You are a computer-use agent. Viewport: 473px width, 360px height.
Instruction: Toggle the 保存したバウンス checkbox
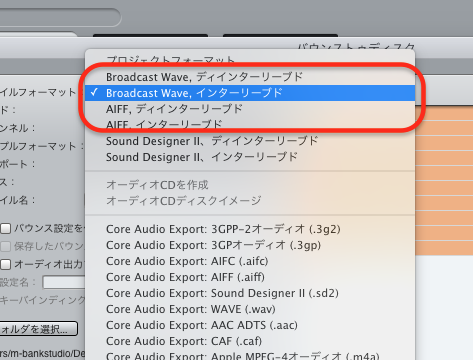[6, 247]
